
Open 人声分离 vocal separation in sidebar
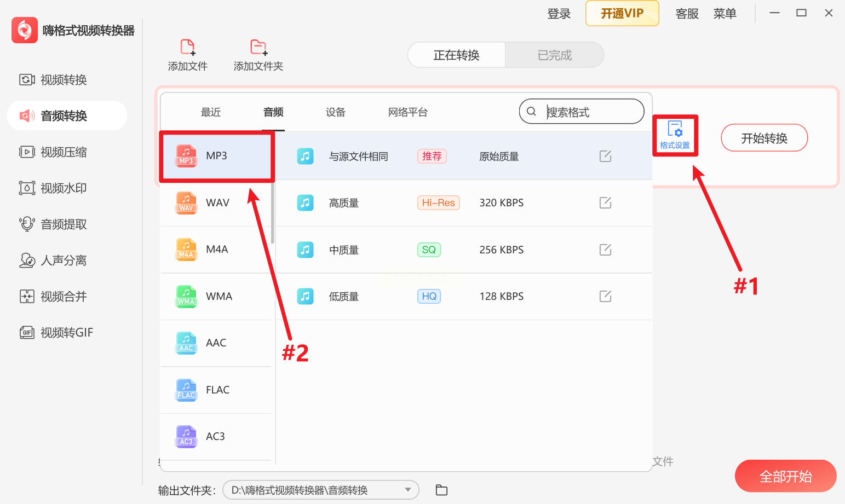64,260
